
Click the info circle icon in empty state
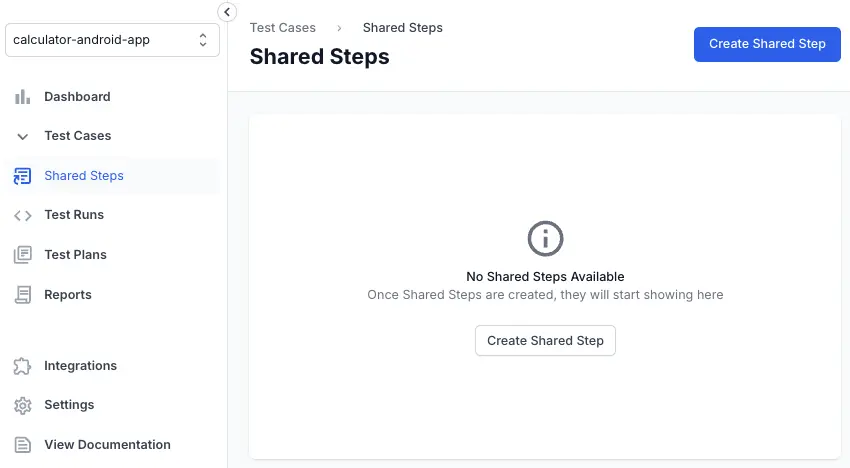tap(545, 239)
